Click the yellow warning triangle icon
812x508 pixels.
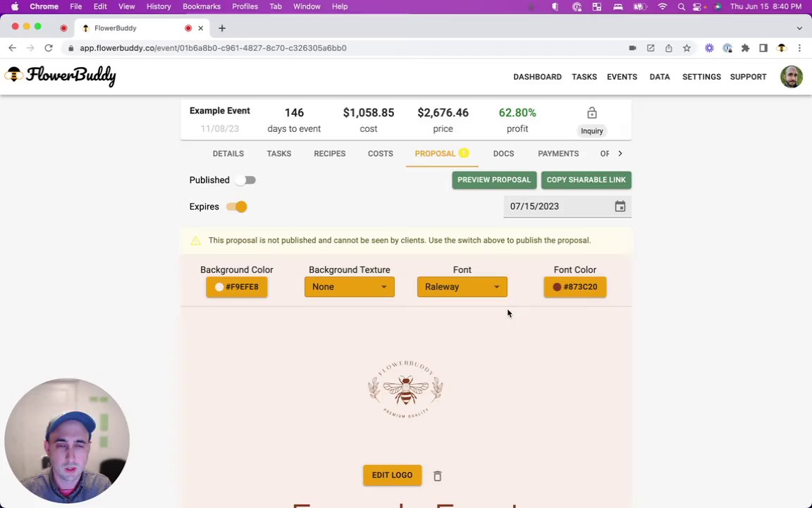click(196, 241)
